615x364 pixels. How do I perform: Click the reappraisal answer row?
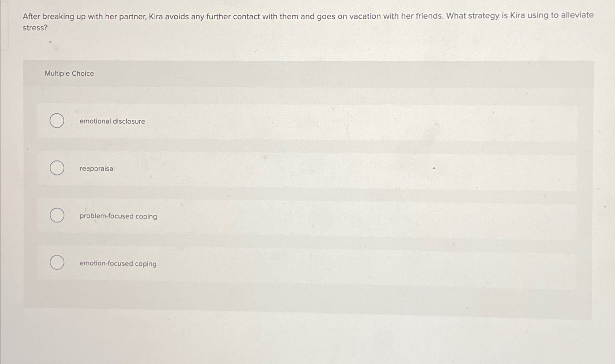pyautogui.click(x=292, y=168)
